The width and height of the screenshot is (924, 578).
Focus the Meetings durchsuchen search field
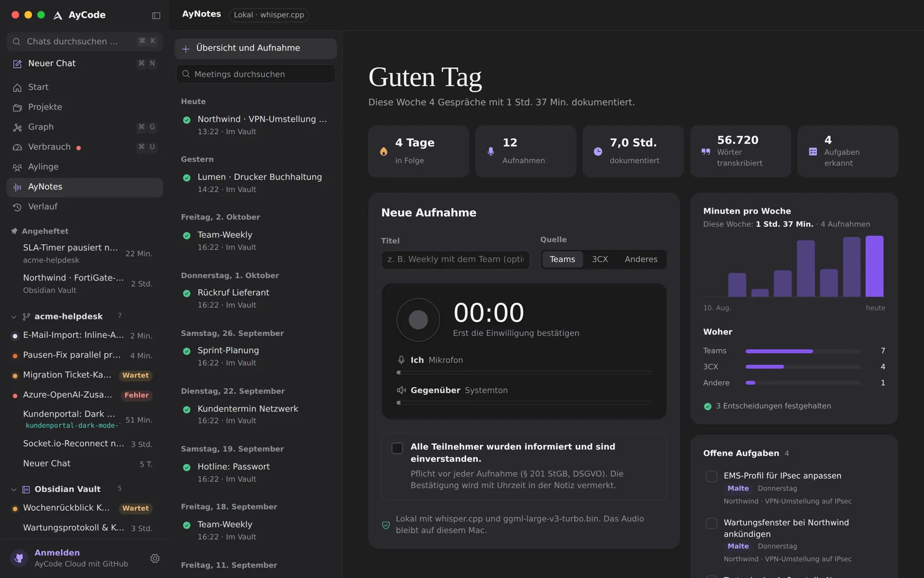(256, 74)
